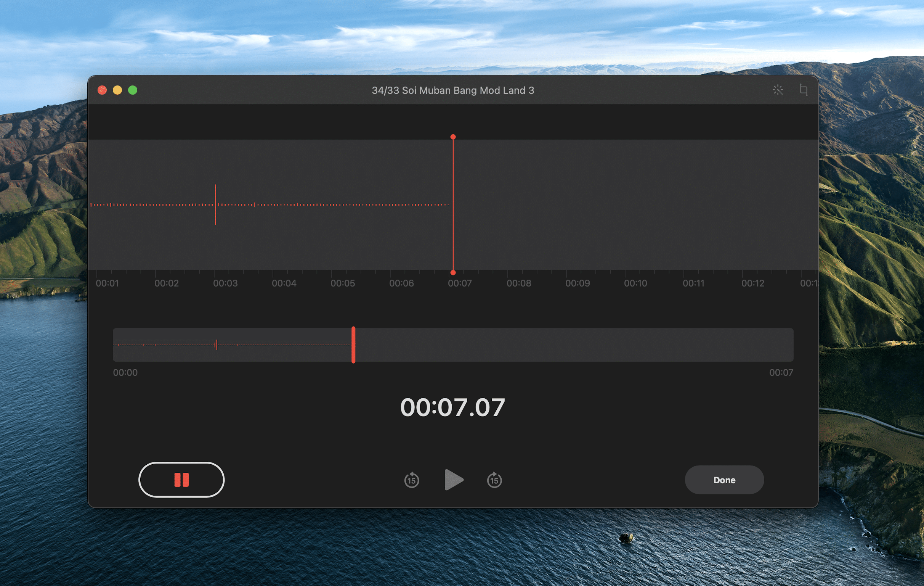Play the voice memo recording
This screenshot has height=586, width=924.
click(454, 480)
